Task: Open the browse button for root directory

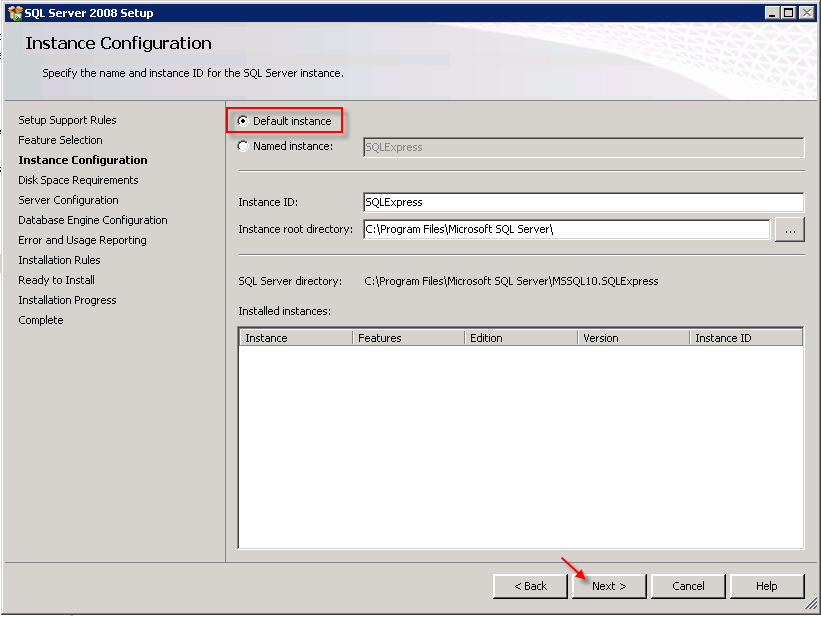Action: click(x=790, y=230)
